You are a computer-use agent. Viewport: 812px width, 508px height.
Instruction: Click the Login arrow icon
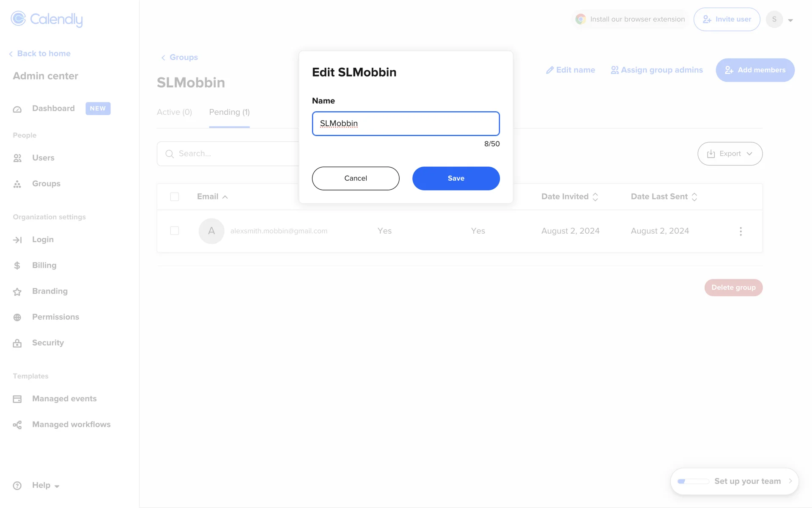click(x=17, y=240)
